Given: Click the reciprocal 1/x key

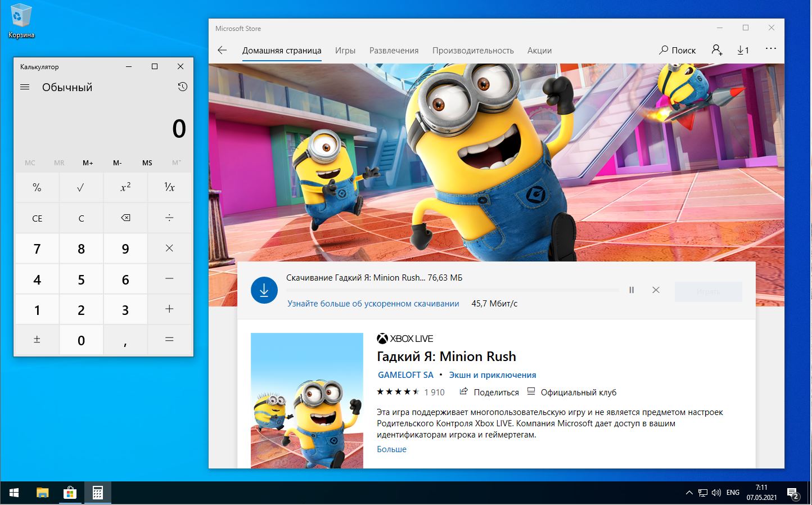Looking at the screenshot, I should [169, 187].
